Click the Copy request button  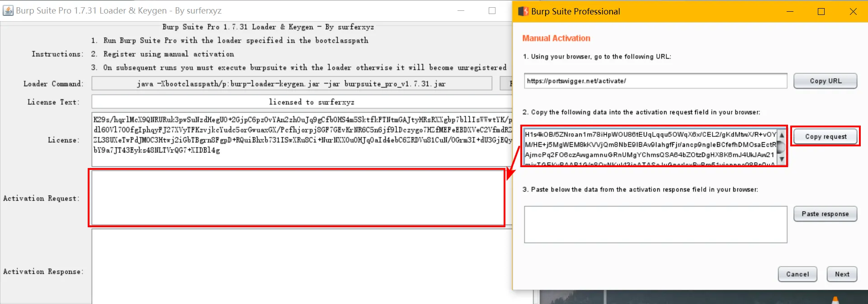(x=826, y=136)
